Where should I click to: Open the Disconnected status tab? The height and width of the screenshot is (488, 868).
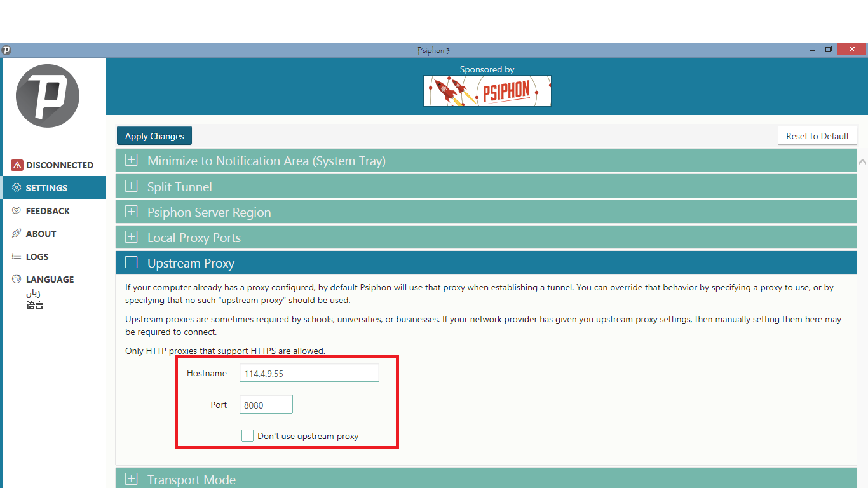[x=55, y=165]
